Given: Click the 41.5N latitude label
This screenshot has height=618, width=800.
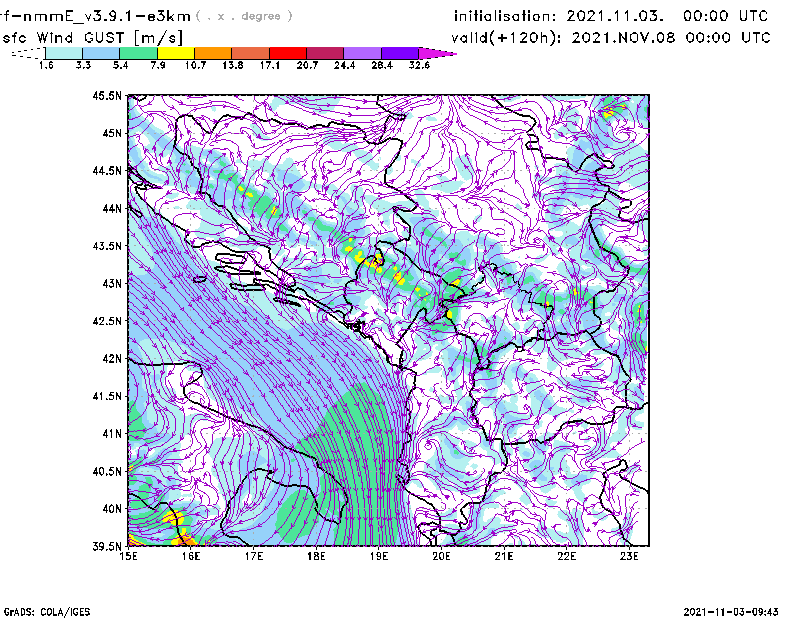Looking at the screenshot, I should click(x=107, y=396).
